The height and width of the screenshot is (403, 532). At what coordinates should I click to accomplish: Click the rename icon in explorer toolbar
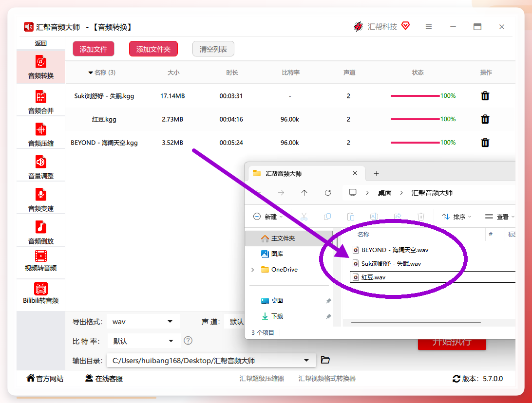[x=374, y=217]
